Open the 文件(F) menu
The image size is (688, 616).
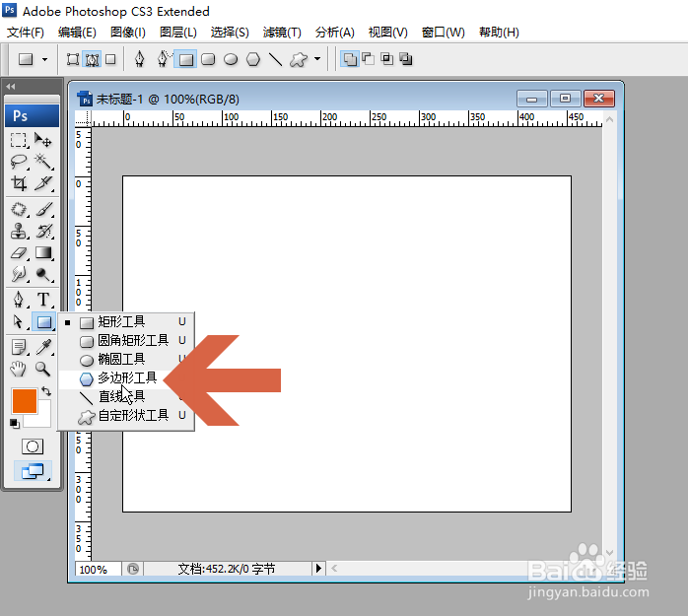pos(26,33)
